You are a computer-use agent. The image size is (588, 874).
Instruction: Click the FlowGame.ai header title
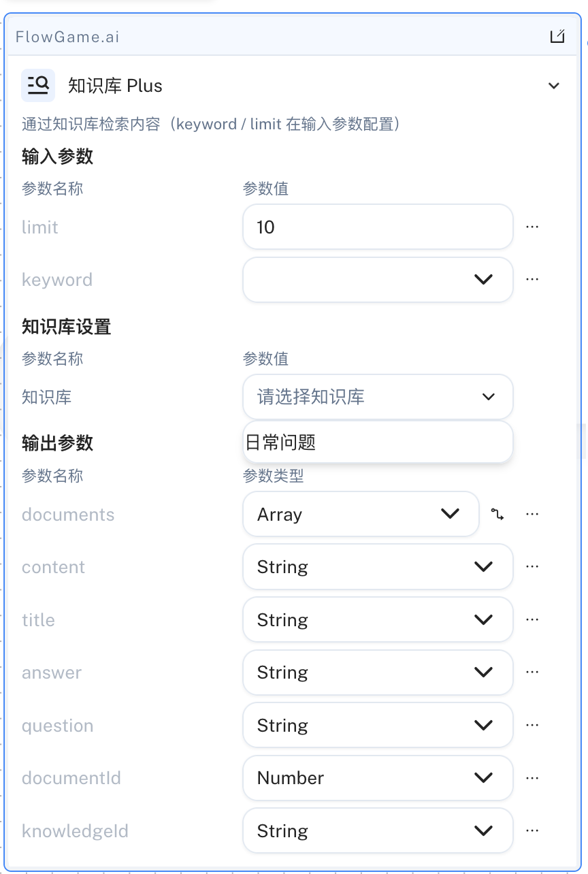point(67,37)
